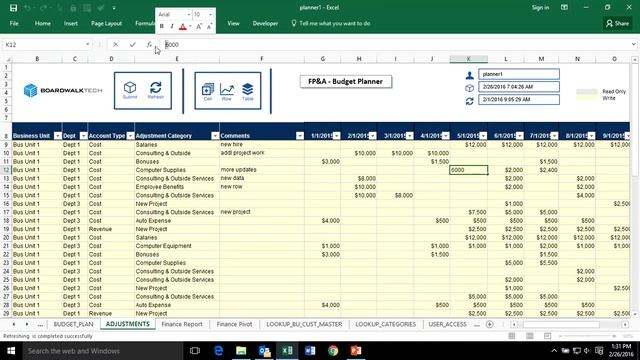Click the planner1 user name field
The width and height of the screenshot is (640, 360).
pos(519,74)
